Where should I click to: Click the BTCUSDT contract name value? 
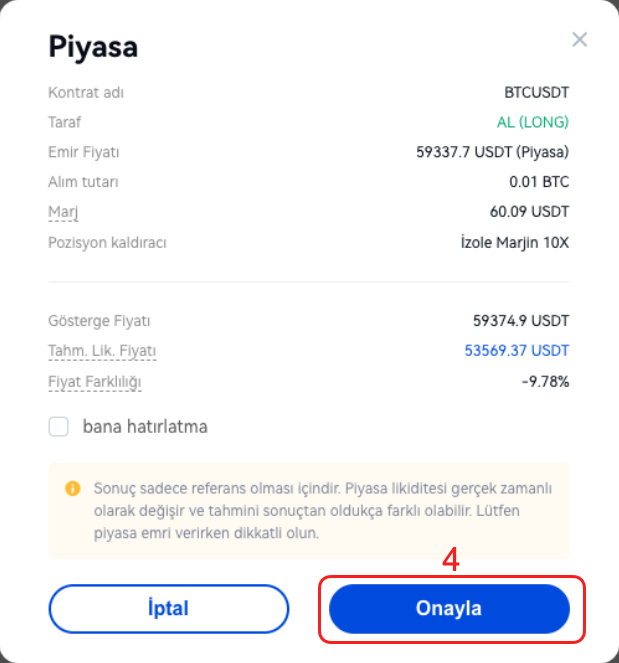click(x=537, y=92)
